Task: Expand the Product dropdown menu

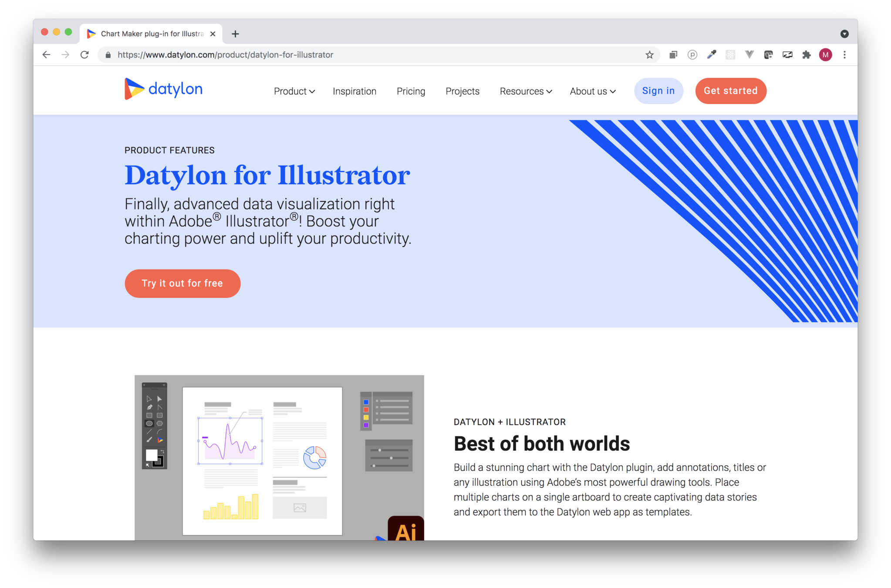Action: pyautogui.click(x=294, y=91)
